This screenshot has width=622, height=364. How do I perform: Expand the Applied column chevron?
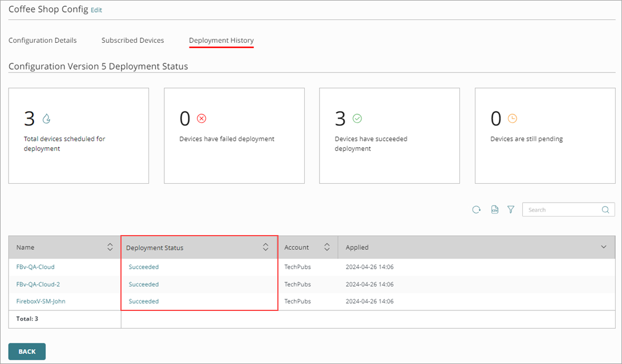(x=604, y=247)
